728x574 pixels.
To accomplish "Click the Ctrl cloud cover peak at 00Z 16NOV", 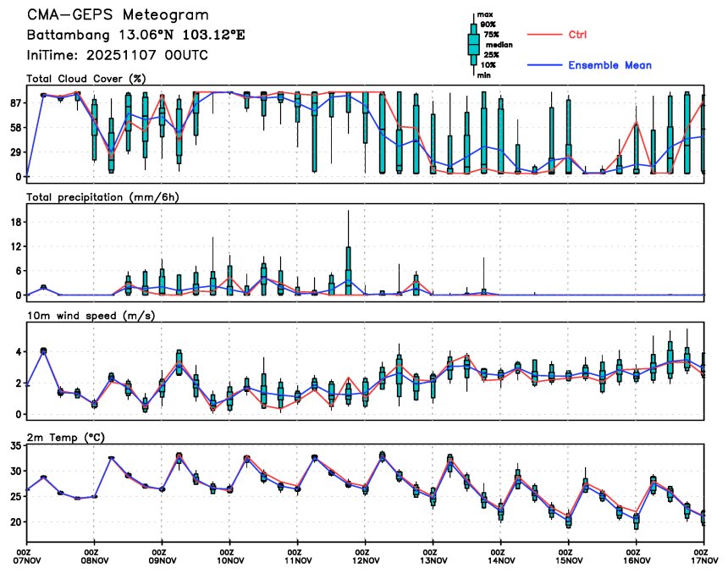I will 637,122.
